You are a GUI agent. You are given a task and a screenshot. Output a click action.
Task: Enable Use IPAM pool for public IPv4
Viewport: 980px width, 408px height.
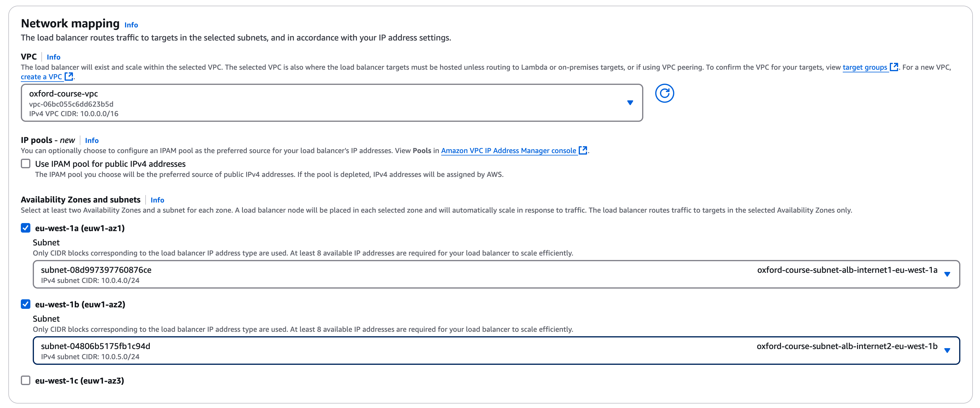(x=26, y=164)
